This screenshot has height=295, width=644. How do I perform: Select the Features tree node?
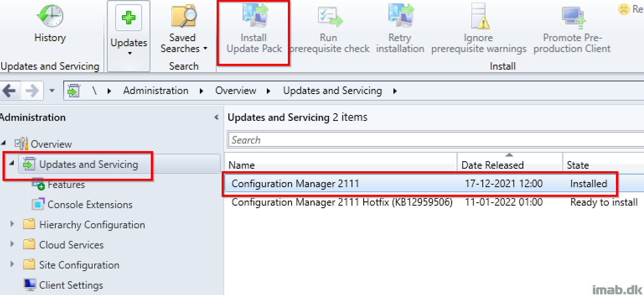(66, 185)
